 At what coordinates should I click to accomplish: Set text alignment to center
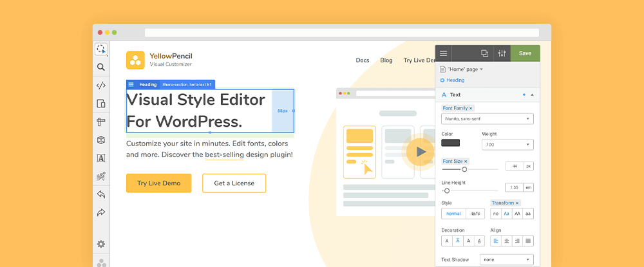pyautogui.click(x=507, y=241)
